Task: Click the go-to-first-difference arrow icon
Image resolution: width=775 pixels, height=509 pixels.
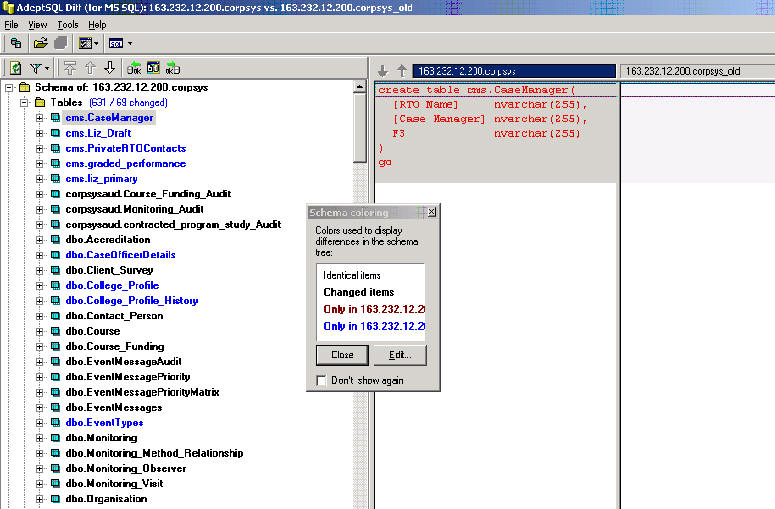Action: click(x=70, y=68)
